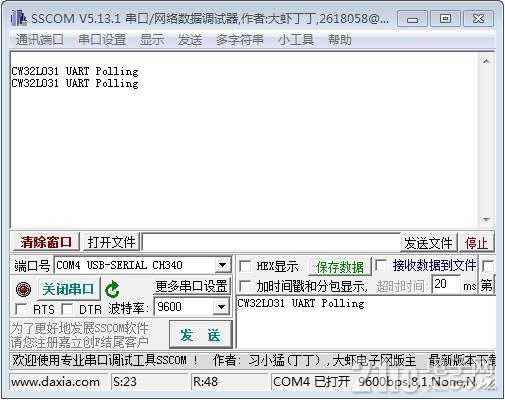Image resolution: width=505 pixels, height=400 pixels.
Task: Minimize the SSCOM window
Action: pyautogui.click(x=412, y=19)
